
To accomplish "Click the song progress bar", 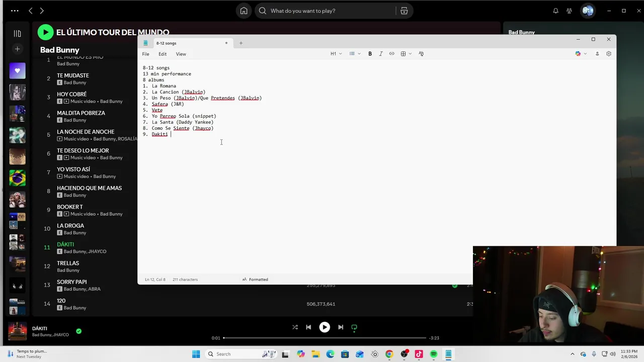I will (x=325, y=338).
